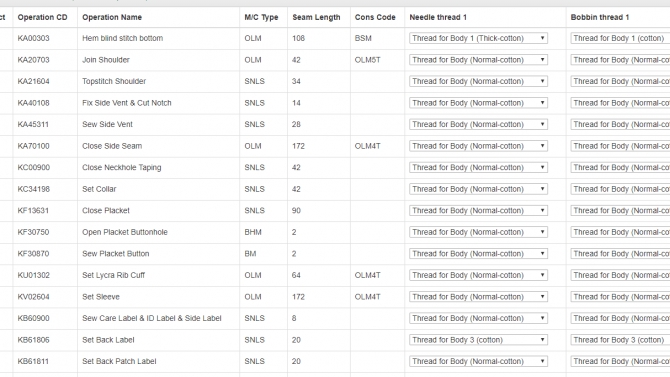Click the Operation Name column header

[x=112, y=18]
